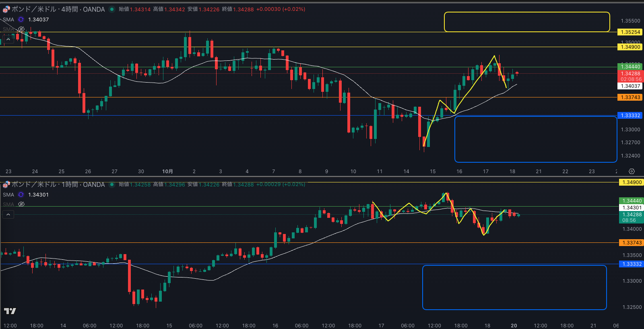Screen dimensions: 644x329
Task: Click the 始値 1.34314 open value
Action: [134, 9]
